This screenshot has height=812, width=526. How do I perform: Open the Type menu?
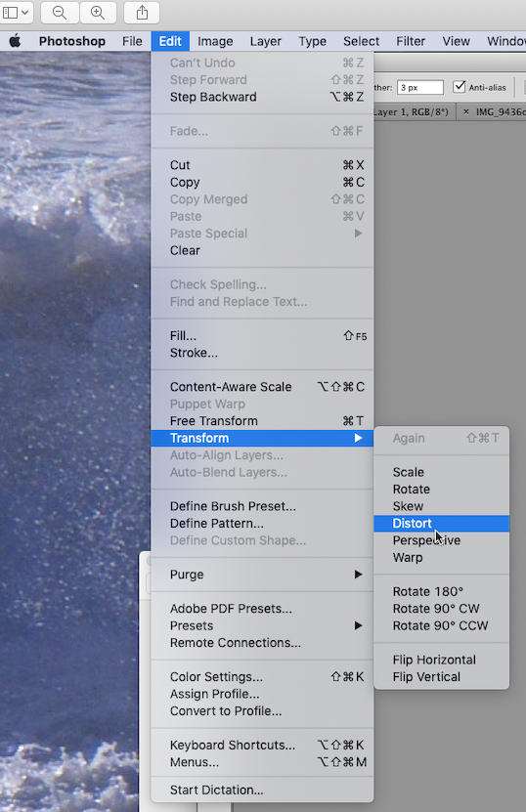pos(313,41)
